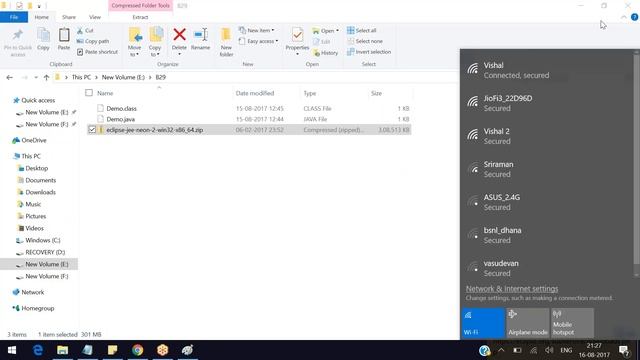640x360 pixels.
Task: Click Select none in ribbon
Action: click(x=365, y=41)
